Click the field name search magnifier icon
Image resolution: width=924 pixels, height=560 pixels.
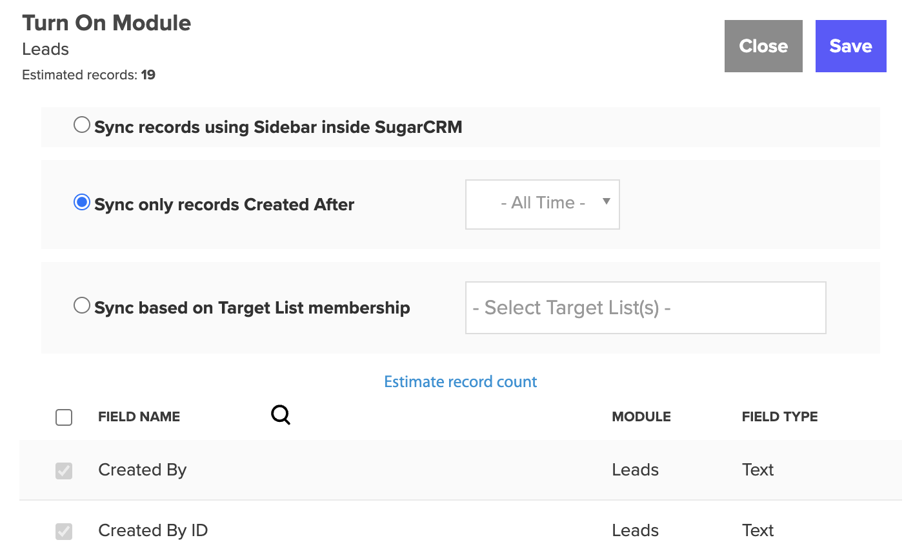281,415
